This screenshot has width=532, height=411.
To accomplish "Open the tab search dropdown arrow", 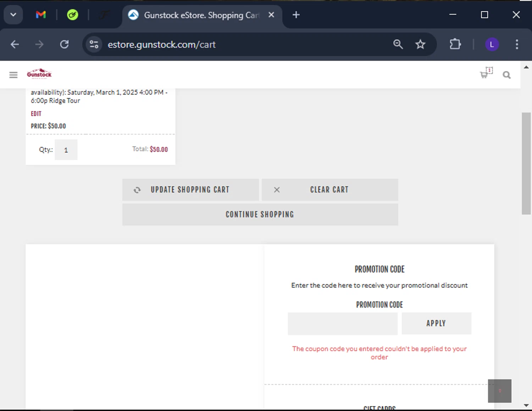I will (x=13, y=15).
